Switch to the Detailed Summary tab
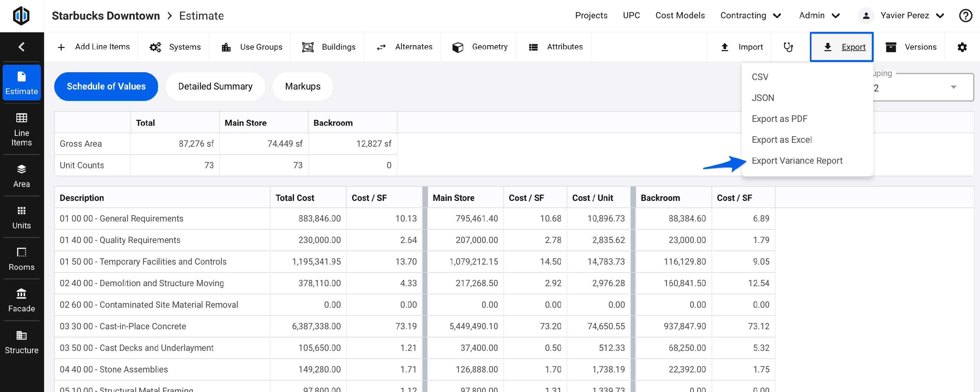This screenshot has width=980, height=392. pyautogui.click(x=215, y=86)
